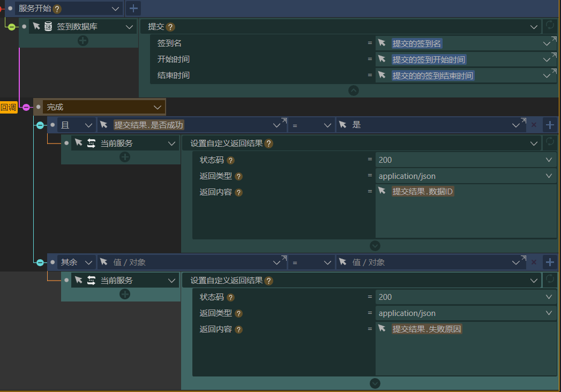
Task: Open first 当前服务 dropdown
Action: click(172, 144)
